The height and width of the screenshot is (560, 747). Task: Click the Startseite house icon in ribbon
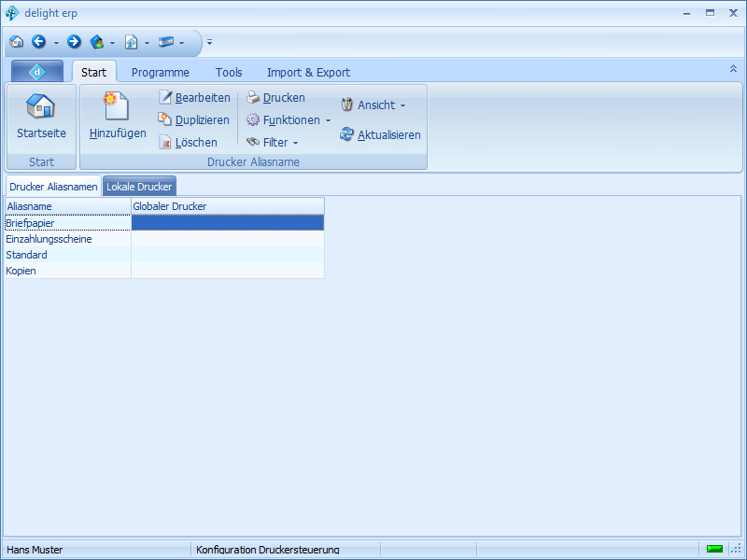(41, 105)
